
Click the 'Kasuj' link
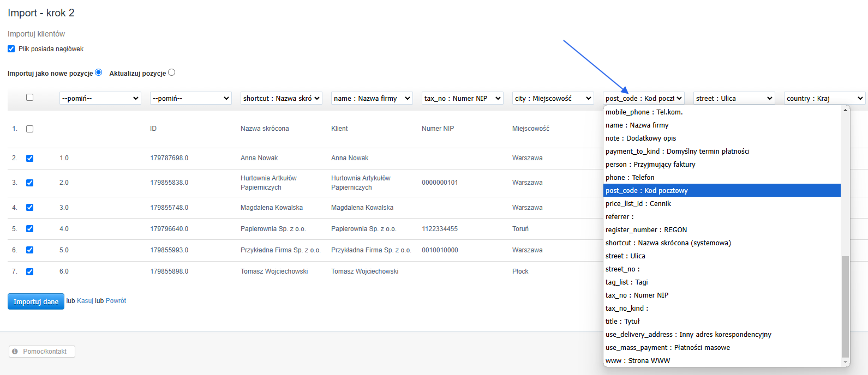pos(85,301)
